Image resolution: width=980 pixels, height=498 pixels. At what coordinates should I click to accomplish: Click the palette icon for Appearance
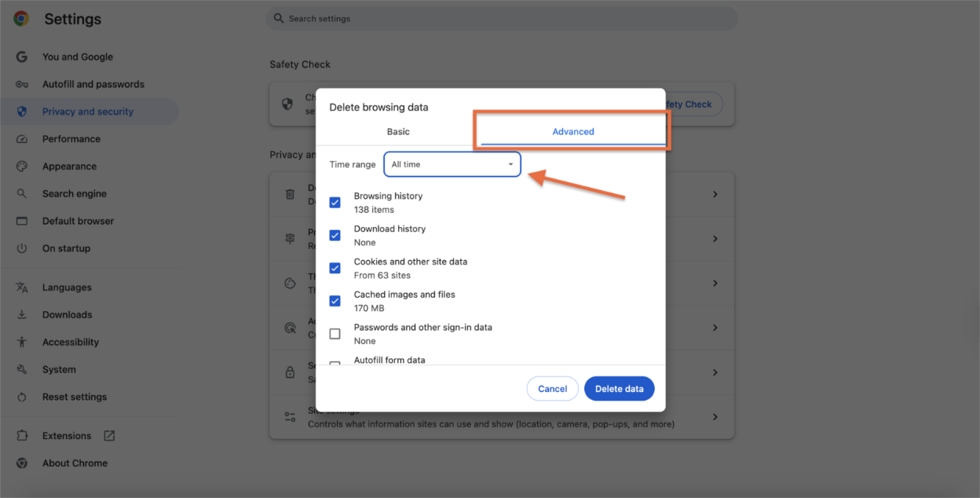(x=22, y=167)
